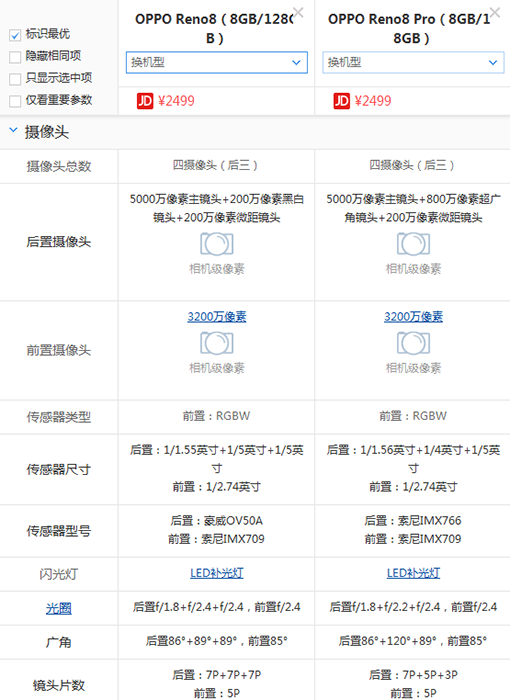Select the 传感器型号 row label
Image resolution: width=510 pixels, height=700 pixels.
click(59, 531)
